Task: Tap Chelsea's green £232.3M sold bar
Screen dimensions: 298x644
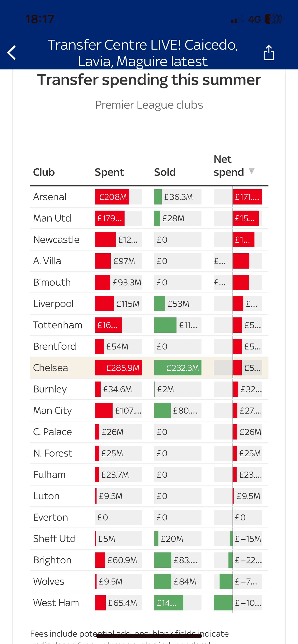Action: pos(178,368)
